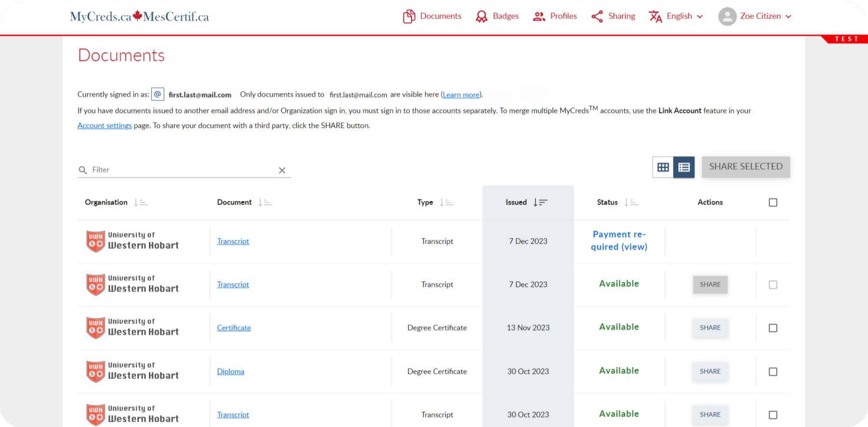Image resolution: width=868 pixels, height=427 pixels.
Task: Click the bold first.last@mail.com signed-in email
Action: pos(200,95)
